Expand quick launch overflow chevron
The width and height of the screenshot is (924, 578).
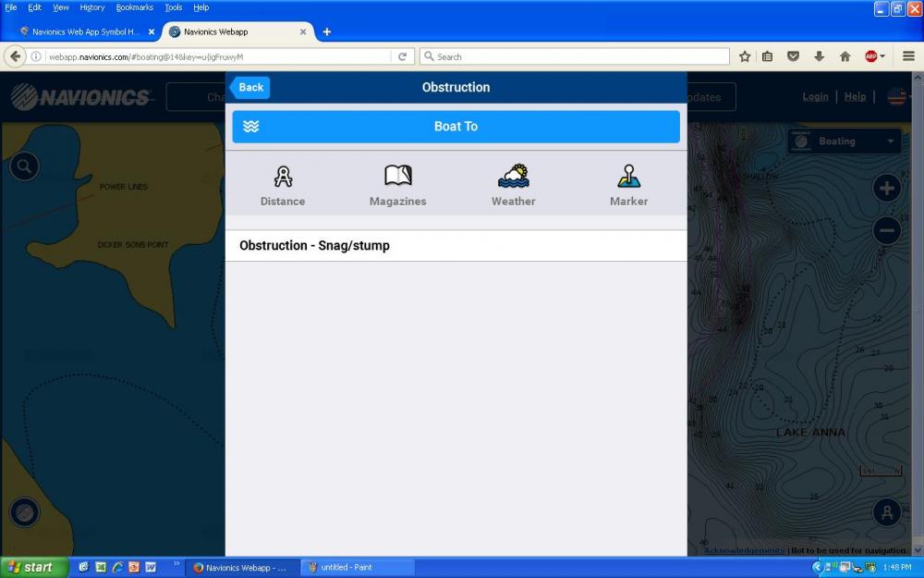pos(176,565)
